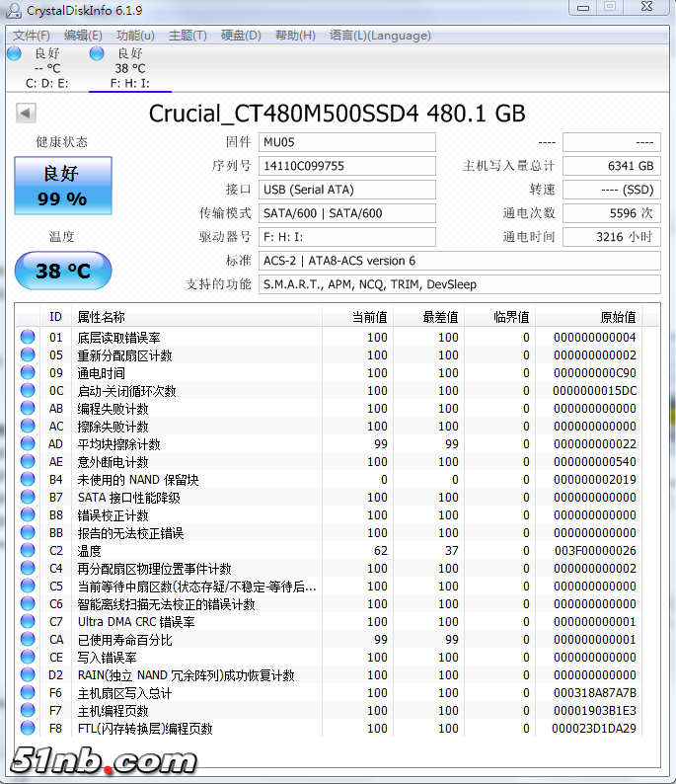Click the serial number field 14110C099755
676x784 pixels.
point(346,166)
